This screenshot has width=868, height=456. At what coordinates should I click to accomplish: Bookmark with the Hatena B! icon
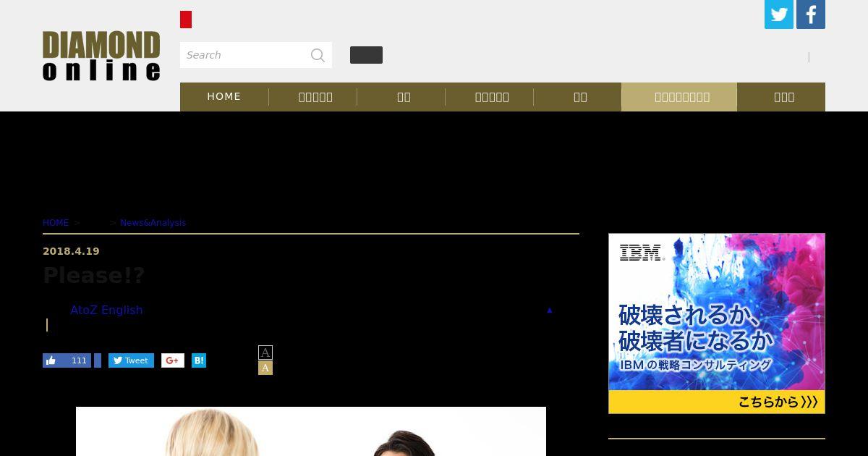tap(199, 360)
